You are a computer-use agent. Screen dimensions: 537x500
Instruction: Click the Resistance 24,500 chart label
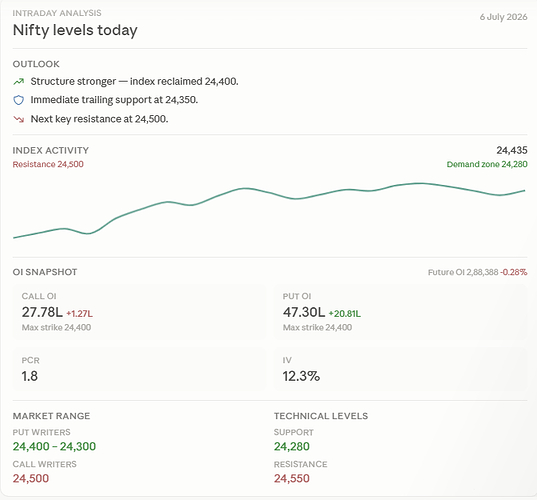click(48, 164)
